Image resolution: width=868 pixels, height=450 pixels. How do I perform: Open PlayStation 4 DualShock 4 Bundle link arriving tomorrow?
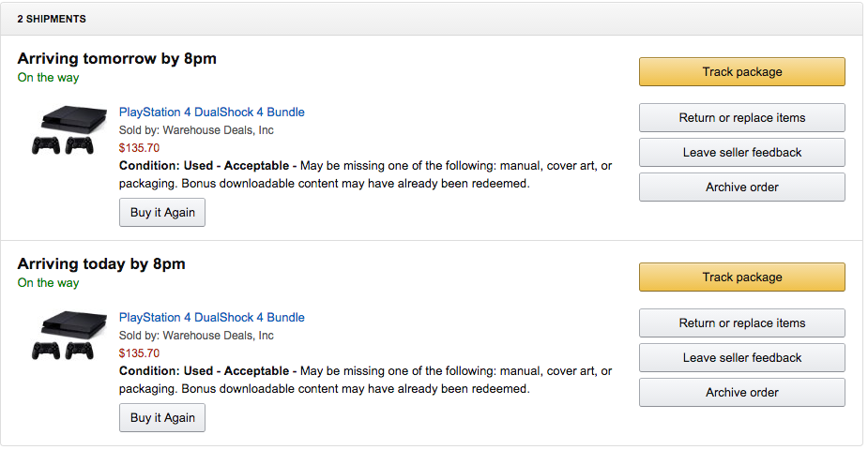tap(211, 112)
